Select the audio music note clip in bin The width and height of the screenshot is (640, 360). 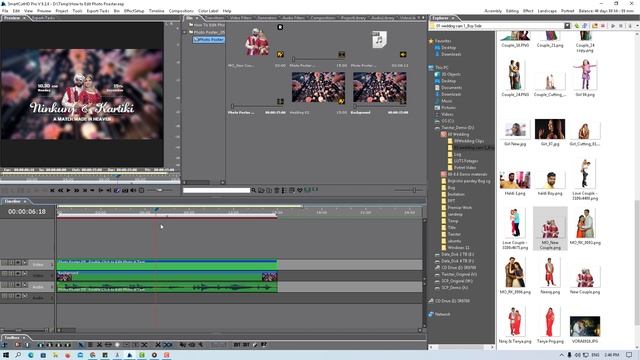pos(379,40)
